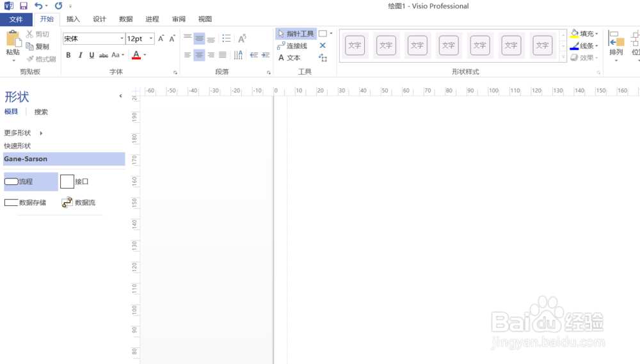Activate the 格式刷 format painter

click(41, 59)
